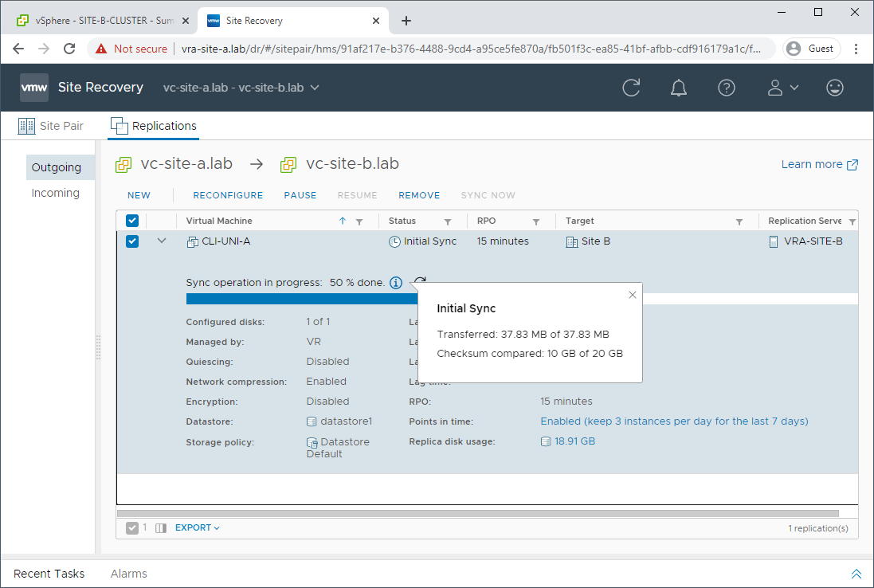Click the Site Recovery refresh icon
The width and height of the screenshot is (874, 588).
coord(631,88)
